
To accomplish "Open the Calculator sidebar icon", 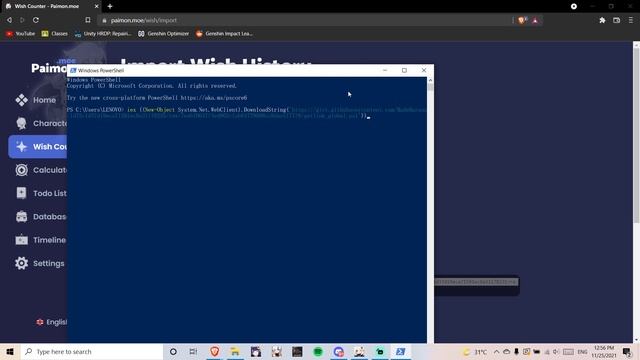I will [21, 170].
